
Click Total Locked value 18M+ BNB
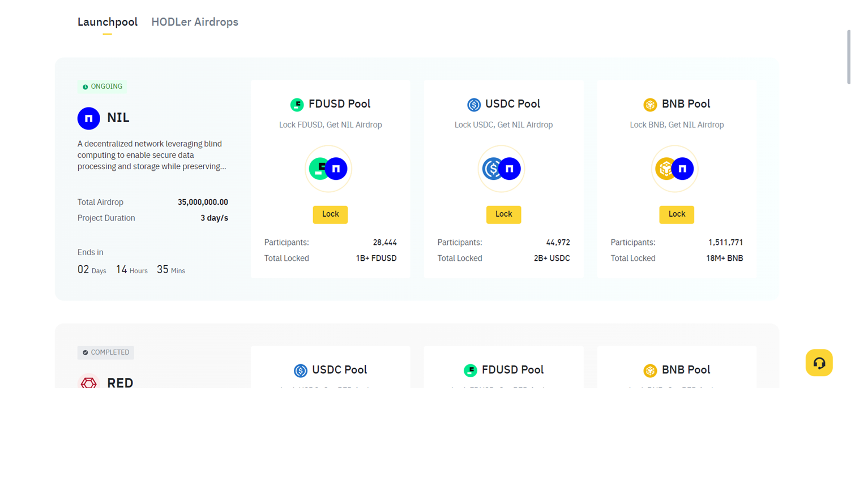[725, 259]
